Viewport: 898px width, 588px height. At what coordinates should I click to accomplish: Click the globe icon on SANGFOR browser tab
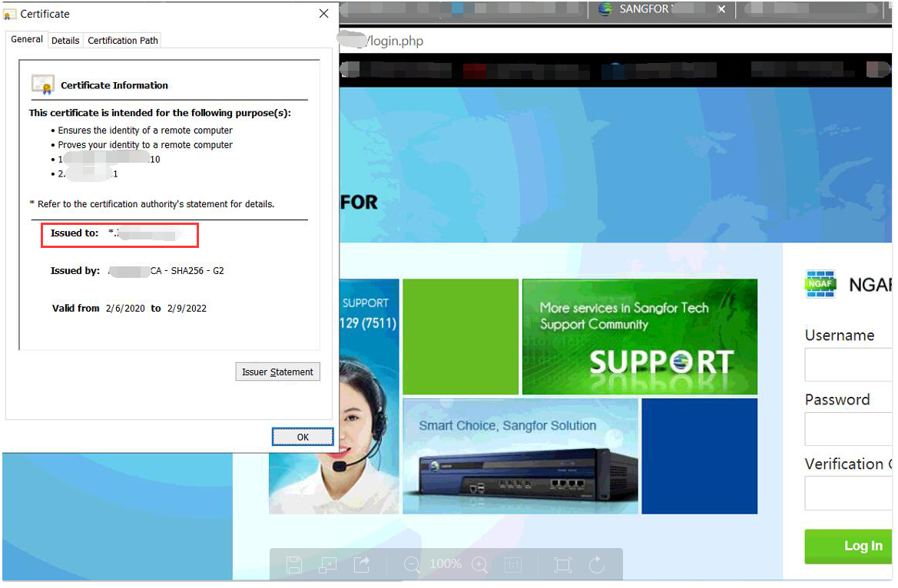tap(605, 9)
